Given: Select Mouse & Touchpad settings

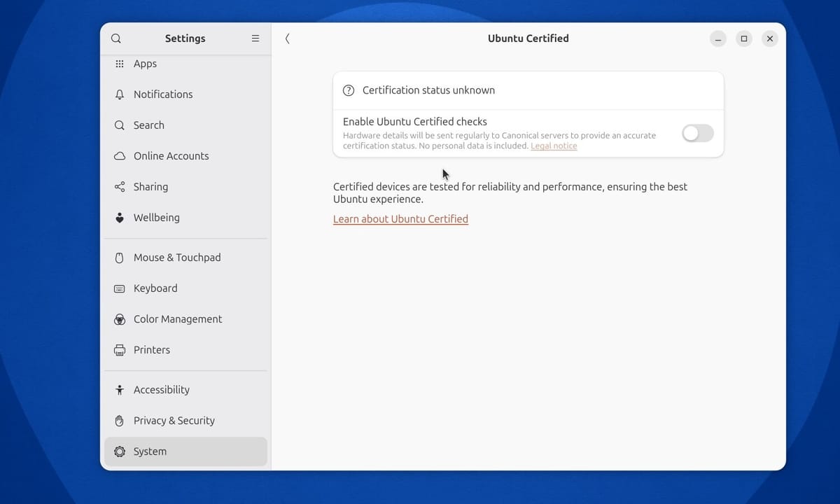Looking at the screenshot, I should click(x=185, y=258).
